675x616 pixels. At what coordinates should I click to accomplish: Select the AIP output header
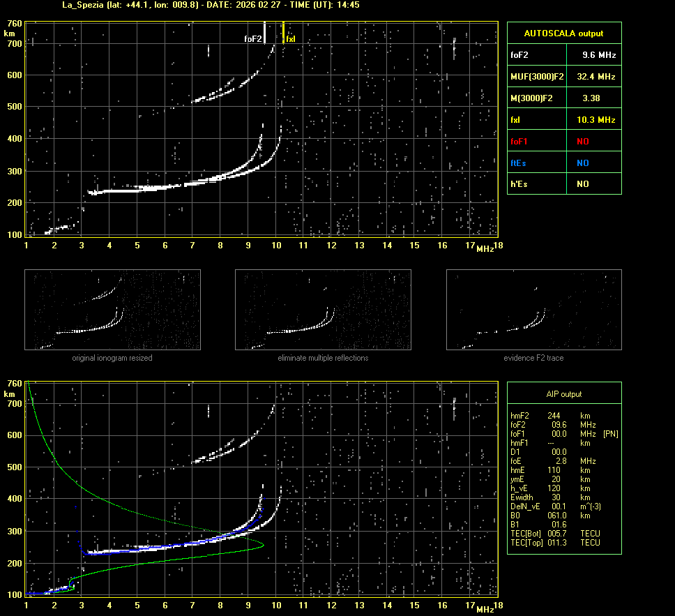pyautogui.click(x=563, y=394)
